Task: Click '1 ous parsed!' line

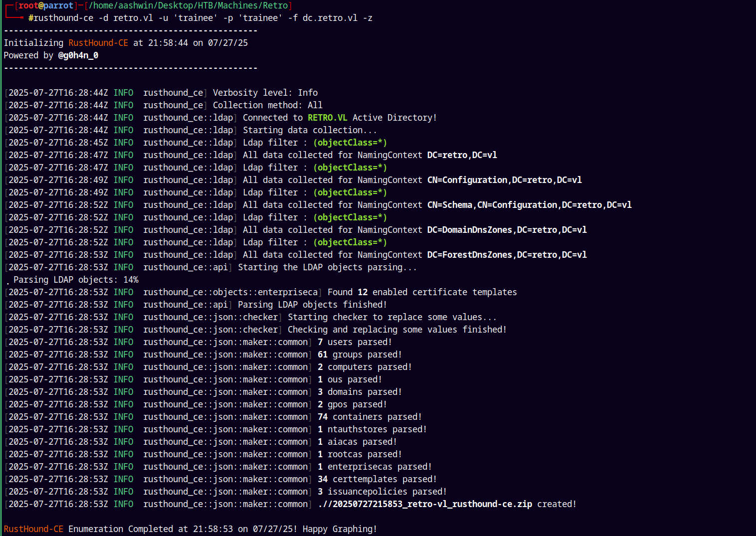Action: click(x=350, y=379)
